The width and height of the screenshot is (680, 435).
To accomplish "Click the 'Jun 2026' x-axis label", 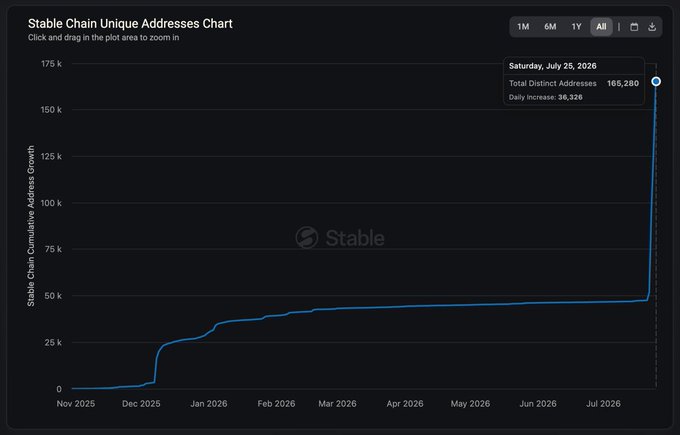I will [538, 404].
